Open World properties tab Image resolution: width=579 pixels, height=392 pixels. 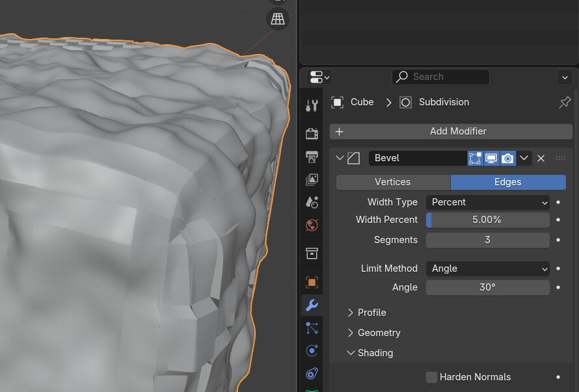[312, 225]
